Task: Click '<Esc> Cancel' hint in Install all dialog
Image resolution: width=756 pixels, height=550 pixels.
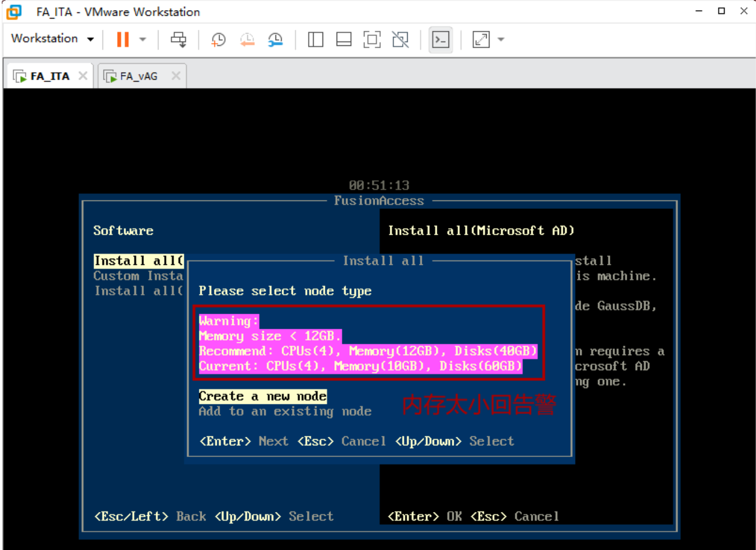Action: (342, 441)
